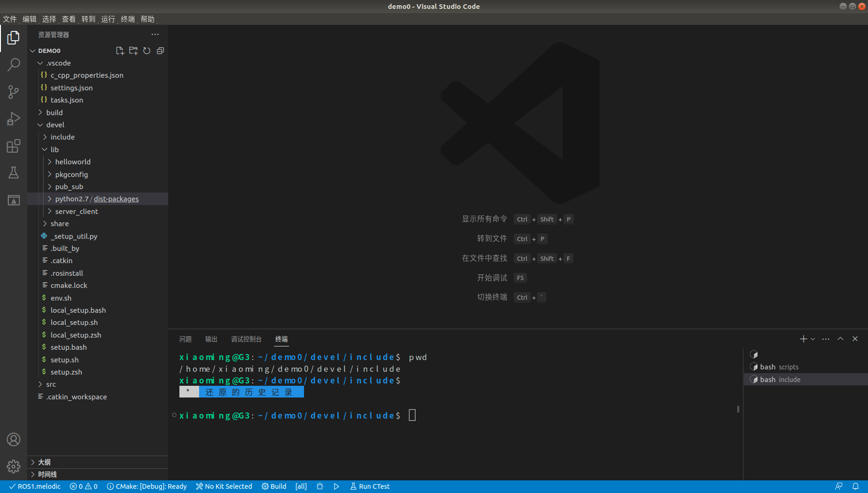Open the Manage gear settings

point(14,466)
